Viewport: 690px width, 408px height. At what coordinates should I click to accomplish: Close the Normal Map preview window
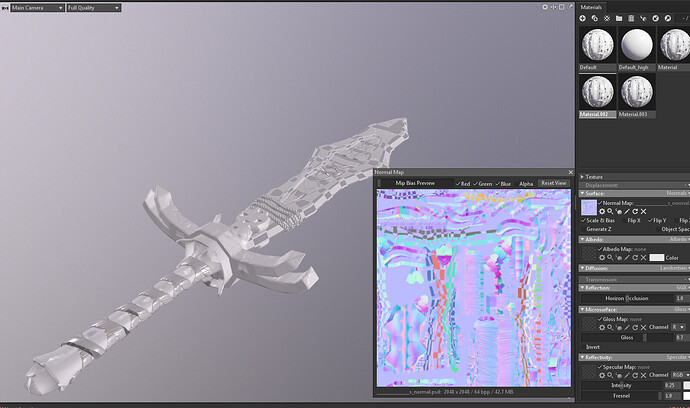click(x=571, y=172)
